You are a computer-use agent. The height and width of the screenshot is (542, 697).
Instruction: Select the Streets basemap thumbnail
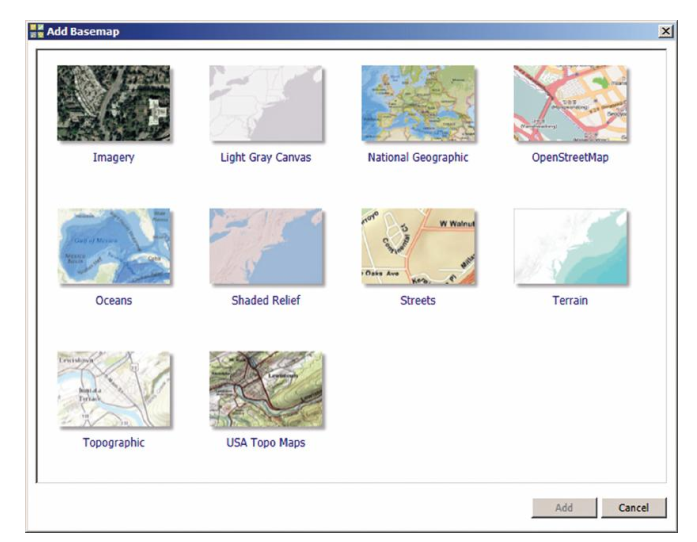[417, 246]
